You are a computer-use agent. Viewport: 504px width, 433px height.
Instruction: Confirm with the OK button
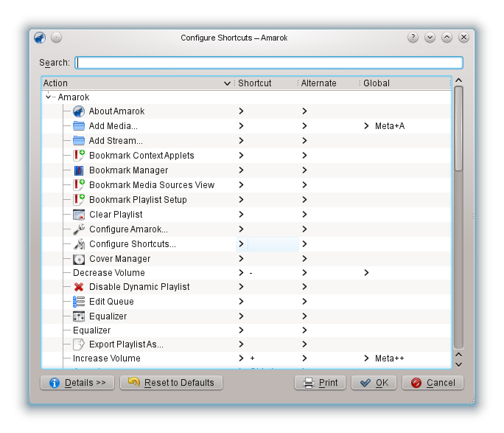[374, 383]
